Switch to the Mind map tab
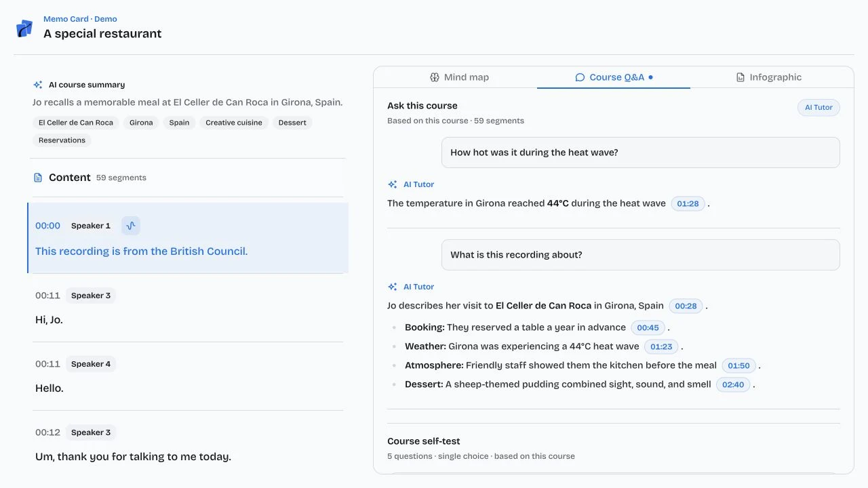868x488 pixels. (x=459, y=77)
